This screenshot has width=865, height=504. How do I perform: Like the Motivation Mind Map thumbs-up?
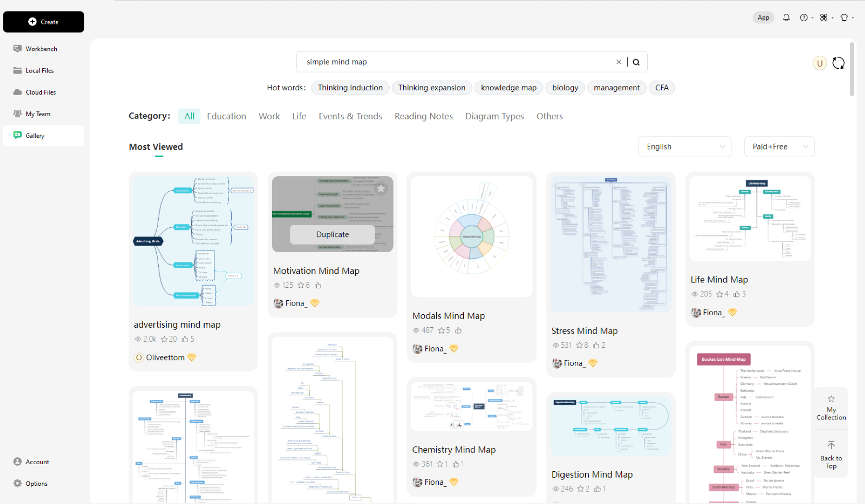318,285
